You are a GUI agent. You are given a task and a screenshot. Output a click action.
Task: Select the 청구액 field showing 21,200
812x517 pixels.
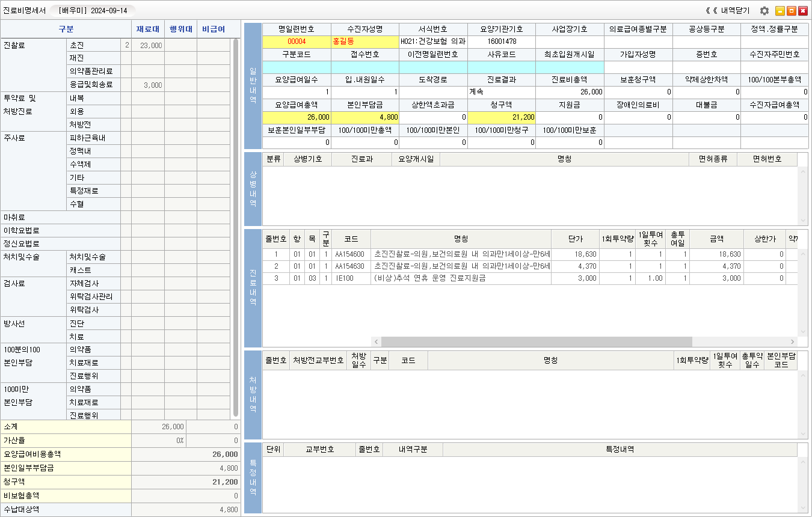501,117
